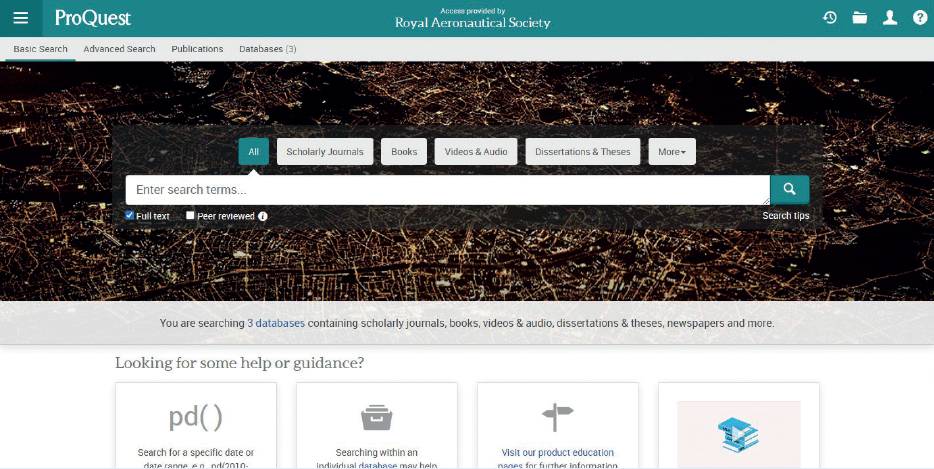The image size is (934, 469).
Task: Switch to the Advanced Search tab
Action: [x=119, y=49]
